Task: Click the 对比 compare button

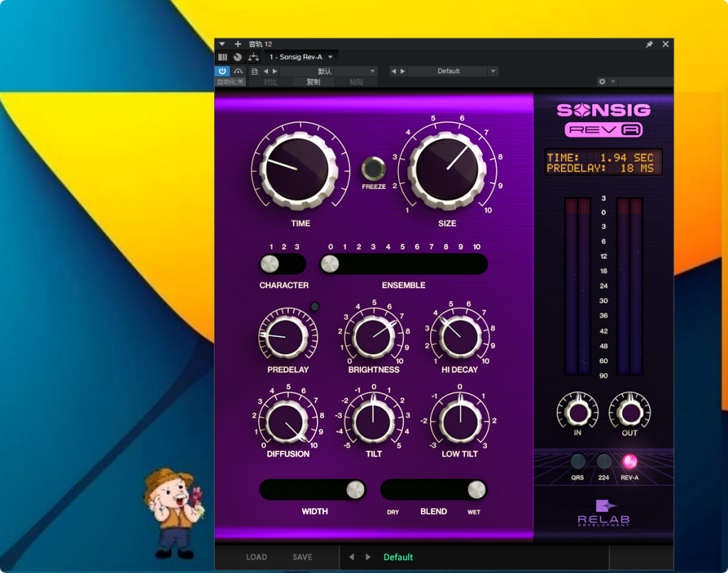Action: tap(270, 82)
